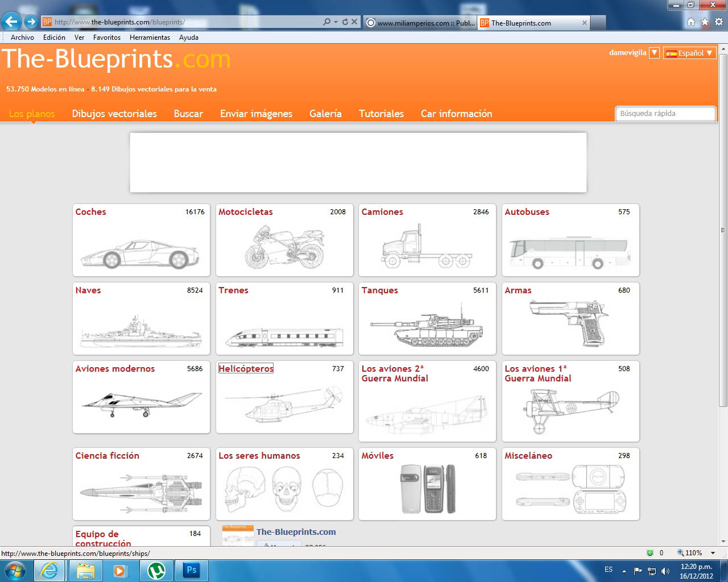Show hidden tray icons arrow
Image resolution: width=728 pixels, height=582 pixels.
[624, 571]
